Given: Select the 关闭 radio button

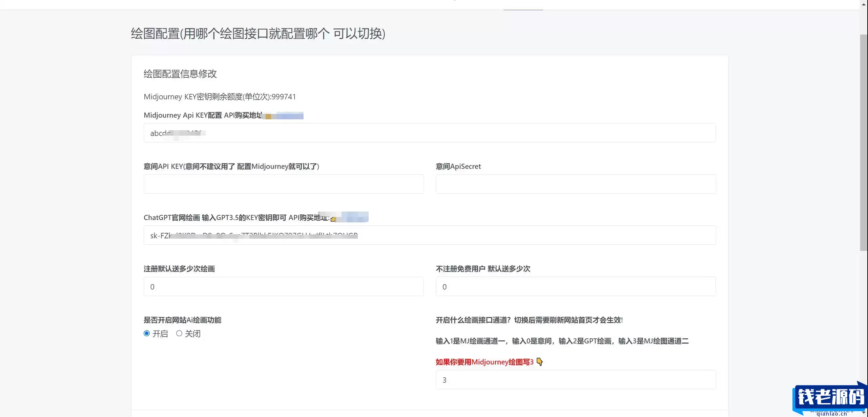Looking at the screenshot, I should pyautogui.click(x=179, y=333).
